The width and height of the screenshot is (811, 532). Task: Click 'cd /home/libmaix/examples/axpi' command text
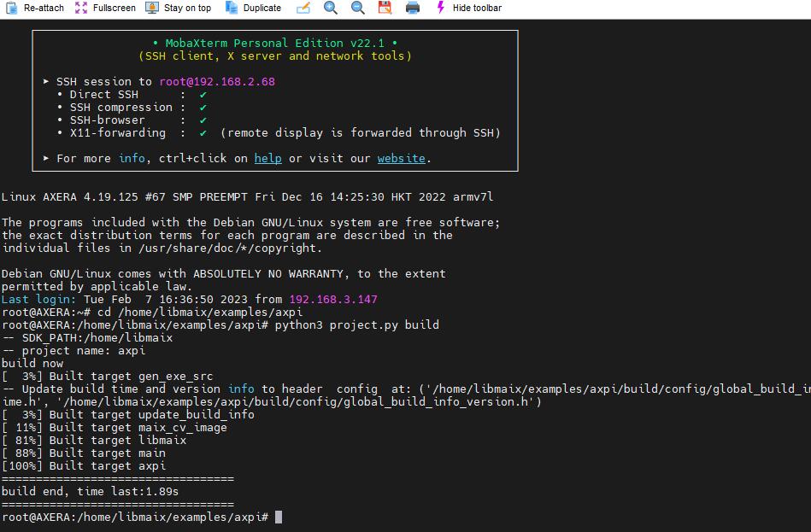click(x=200, y=313)
